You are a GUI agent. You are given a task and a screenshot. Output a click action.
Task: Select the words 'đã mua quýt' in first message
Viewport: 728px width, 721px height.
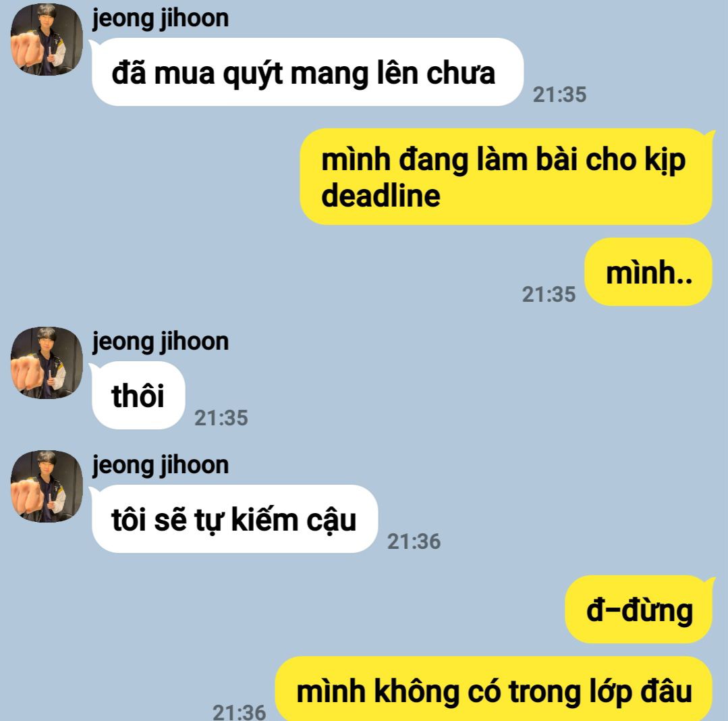coord(197,74)
